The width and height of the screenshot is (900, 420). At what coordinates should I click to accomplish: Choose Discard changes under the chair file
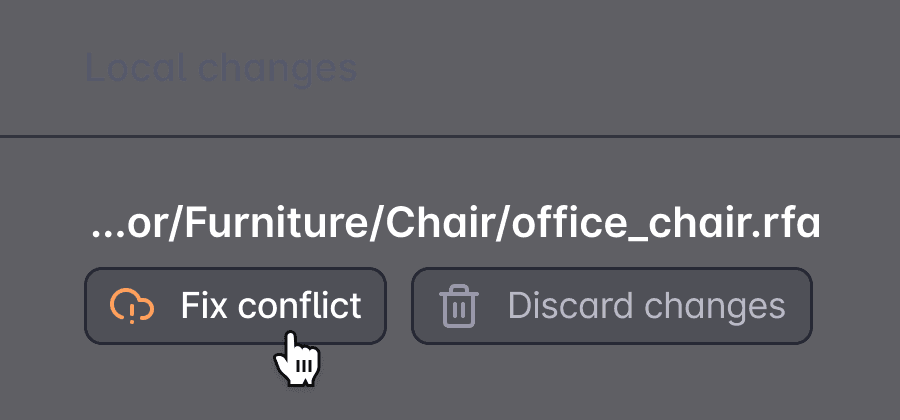click(611, 306)
